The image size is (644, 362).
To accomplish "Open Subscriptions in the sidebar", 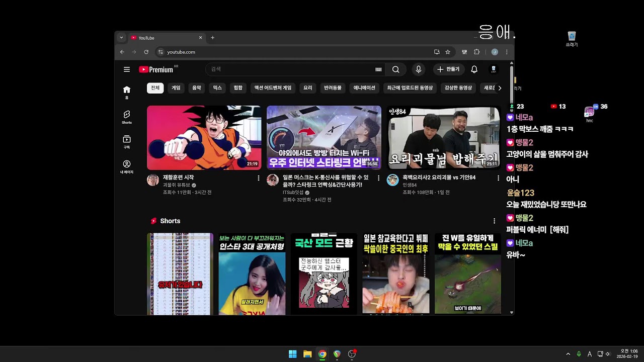I will tap(127, 142).
